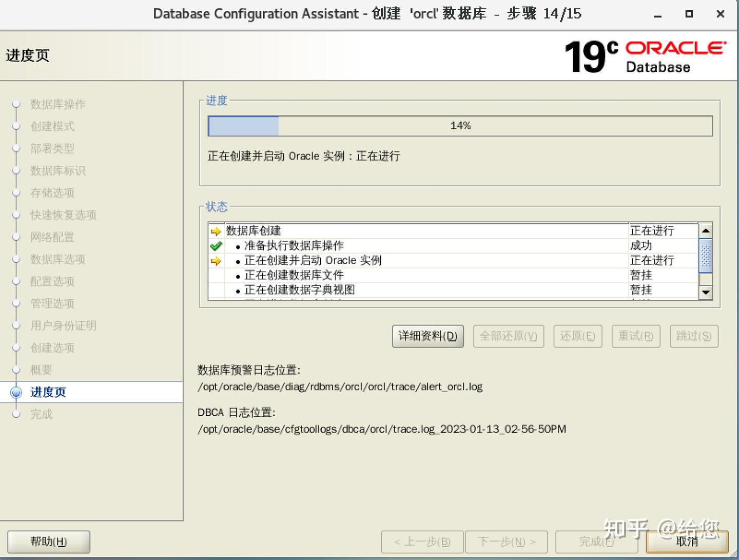The image size is (739, 560).
Task: Click the 跳过(S) skip button
Action: (x=694, y=336)
